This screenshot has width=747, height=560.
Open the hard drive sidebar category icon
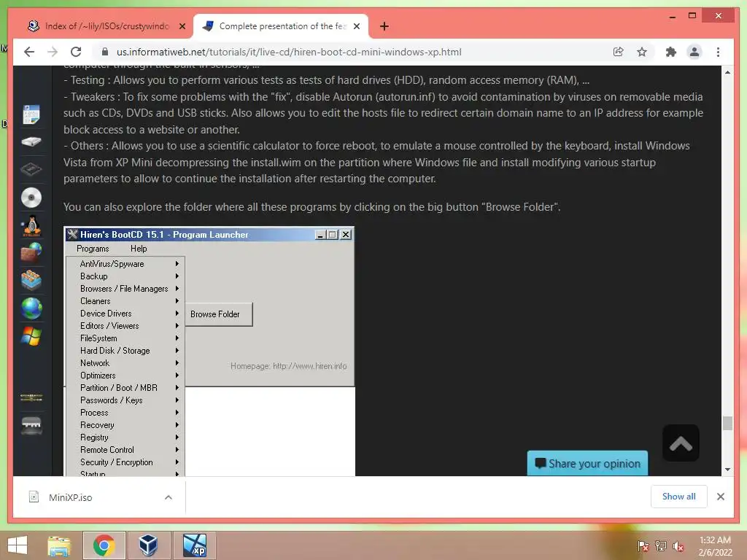(31, 141)
